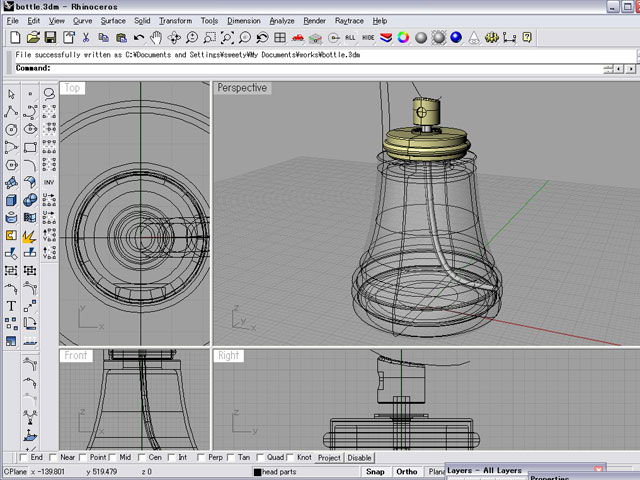Click the Help question mark icon
640x480 pixels.
click(526, 38)
